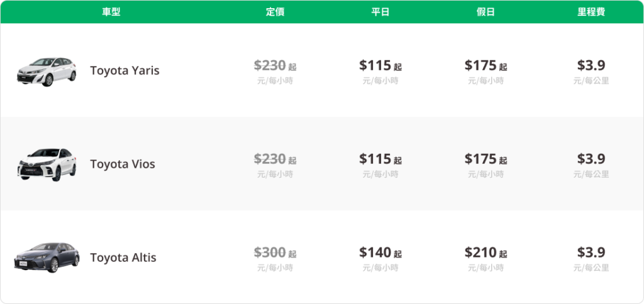This screenshot has height=304, width=644.
Task: Click the Yaris weekday price $115
Action: [375, 65]
